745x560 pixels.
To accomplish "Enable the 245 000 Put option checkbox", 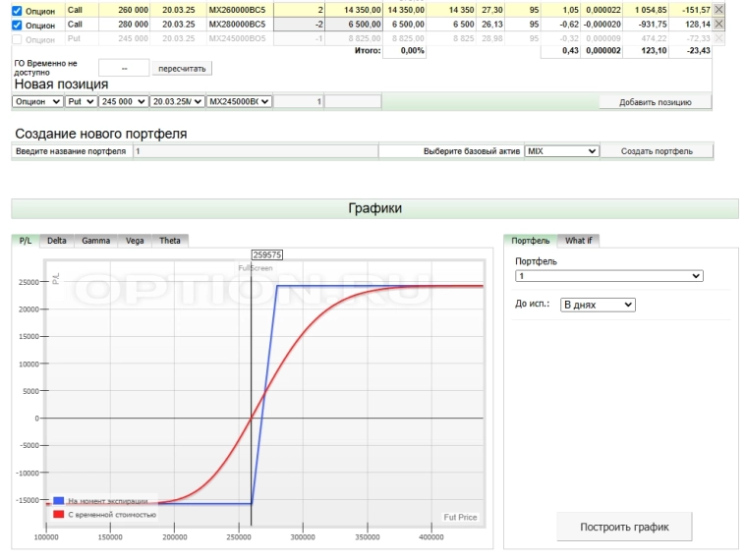I will coord(17,39).
